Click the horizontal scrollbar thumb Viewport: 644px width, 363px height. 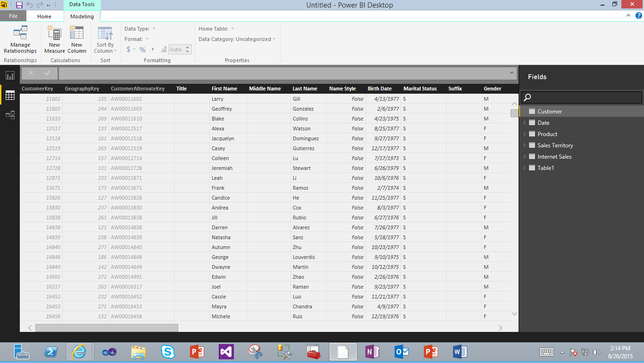click(x=107, y=328)
